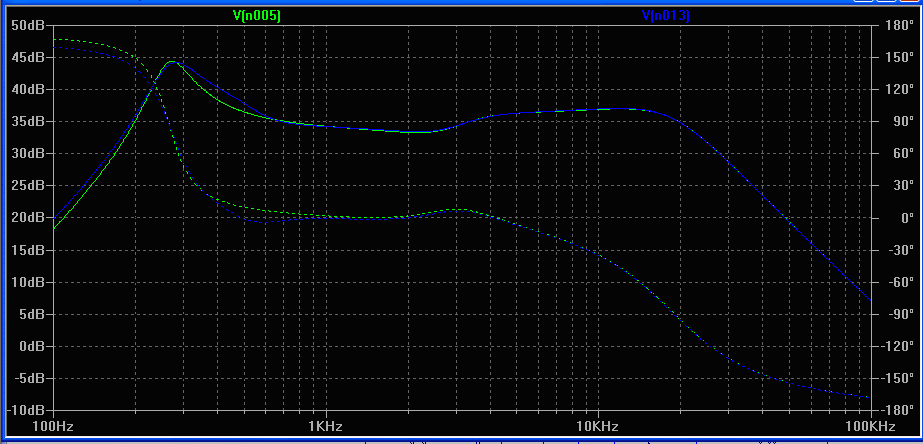Click the 5dB magnitude axis label

31,314
